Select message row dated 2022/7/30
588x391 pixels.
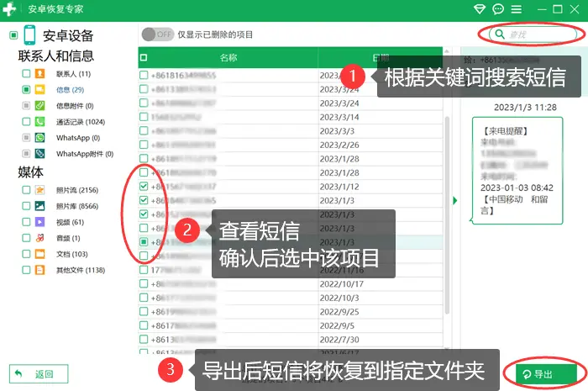pyautogui.click(x=291, y=339)
